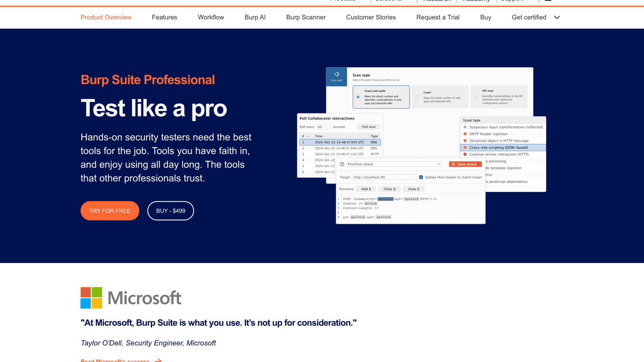
Task: Click the $p4val$ payload marker
Action: pos(384,217)
